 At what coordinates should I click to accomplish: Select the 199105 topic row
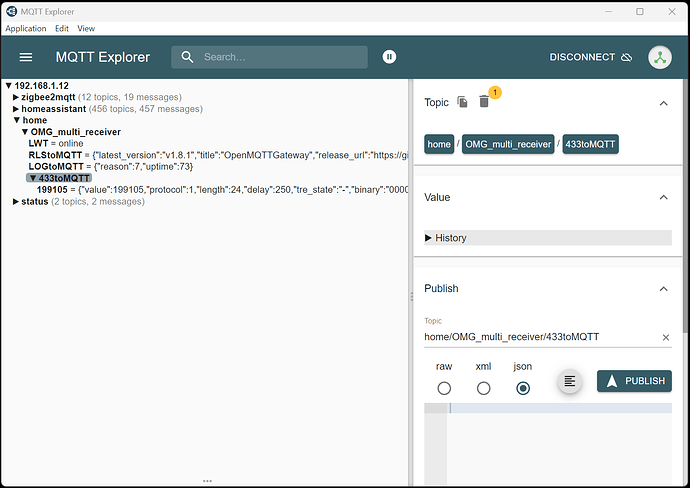(222, 190)
